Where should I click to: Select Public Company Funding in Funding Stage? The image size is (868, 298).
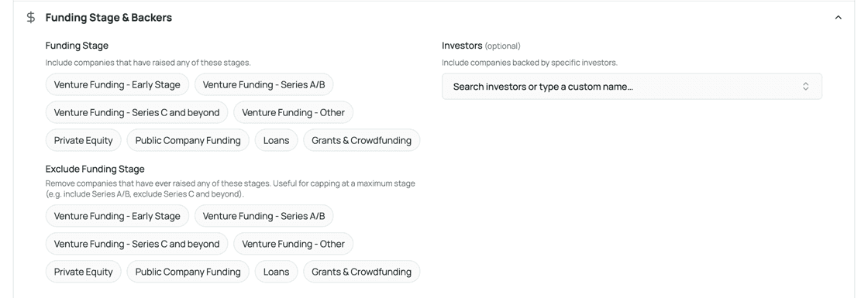tap(188, 140)
